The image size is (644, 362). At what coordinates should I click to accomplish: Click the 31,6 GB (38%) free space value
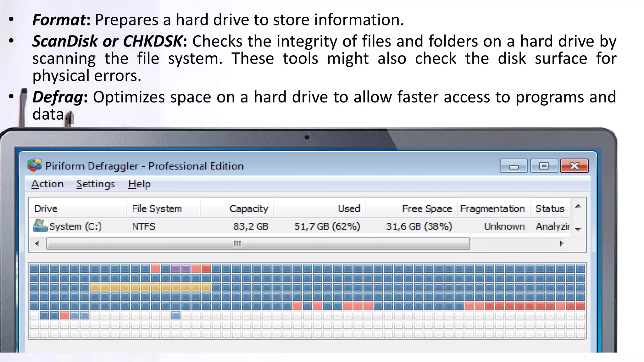[419, 226]
